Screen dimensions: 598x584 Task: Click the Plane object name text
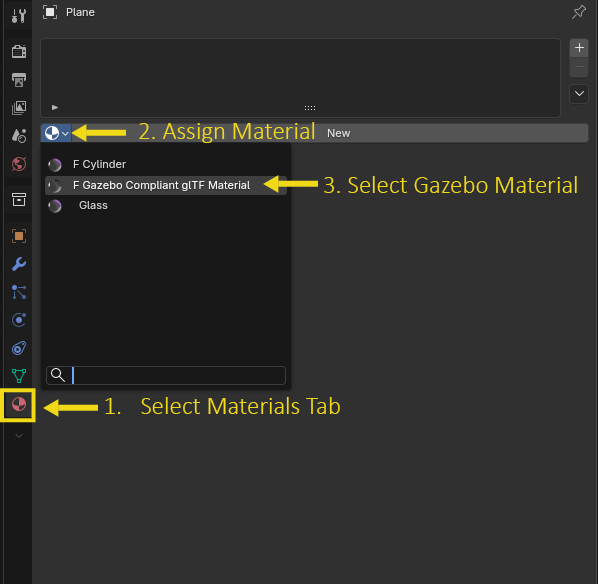point(80,12)
